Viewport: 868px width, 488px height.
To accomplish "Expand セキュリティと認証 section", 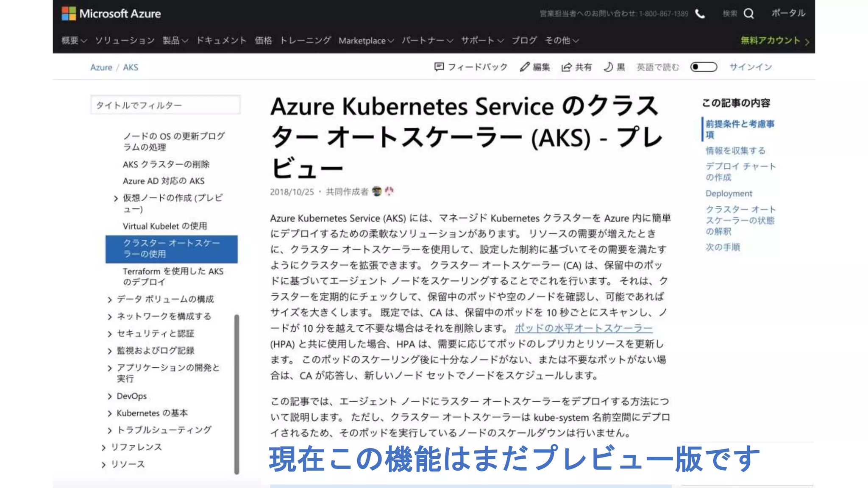I will point(110,334).
